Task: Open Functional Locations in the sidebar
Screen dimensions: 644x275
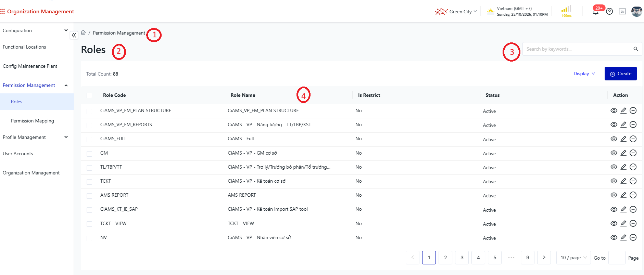Action: [24, 47]
